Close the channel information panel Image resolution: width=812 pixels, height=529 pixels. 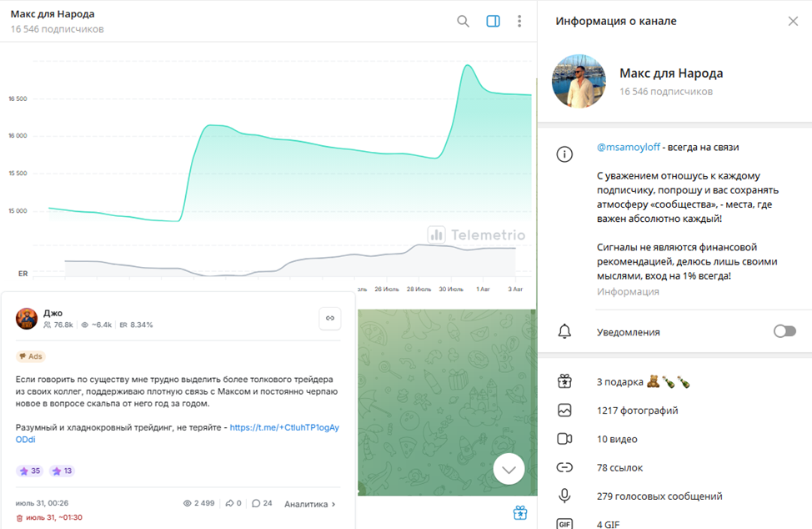pyautogui.click(x=793, y=22)
